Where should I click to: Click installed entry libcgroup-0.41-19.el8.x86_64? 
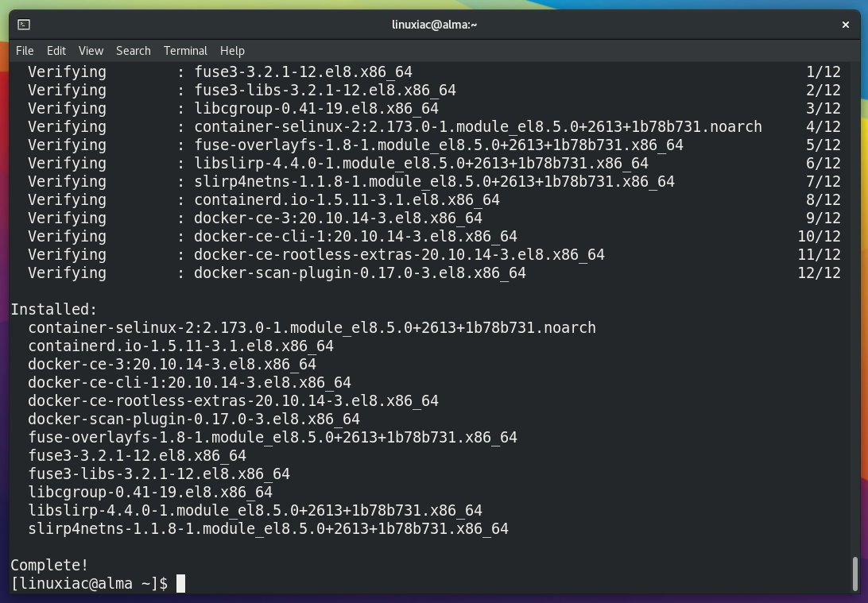point(150,492)
